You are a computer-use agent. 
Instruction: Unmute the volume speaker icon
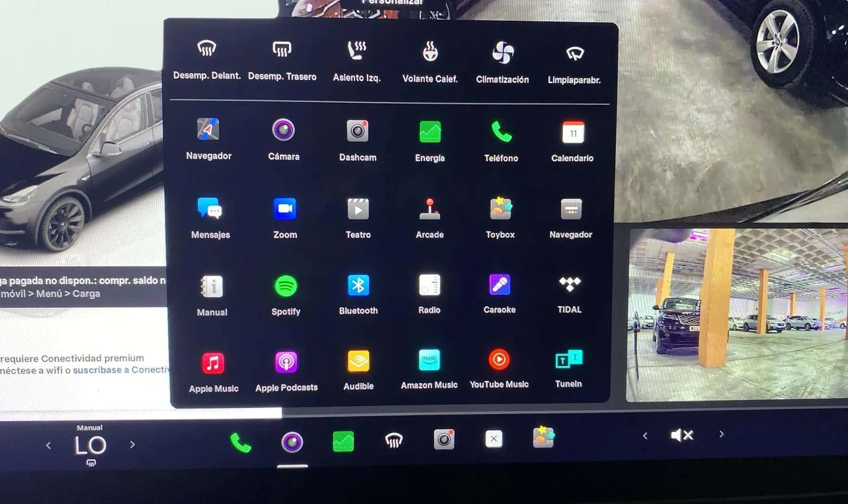[x=682, y=435]
